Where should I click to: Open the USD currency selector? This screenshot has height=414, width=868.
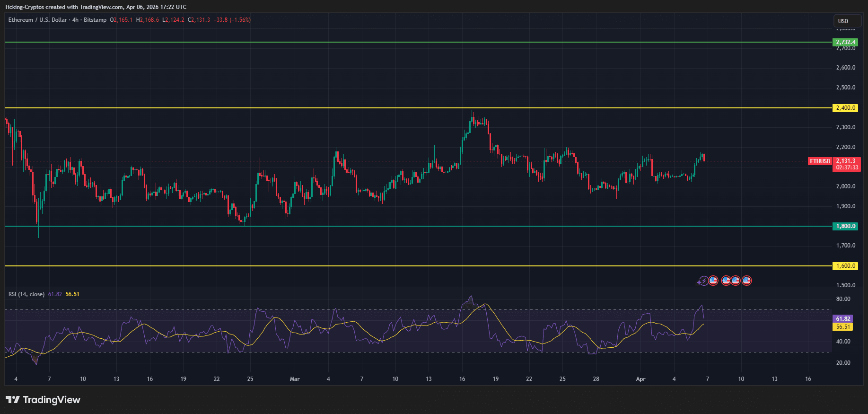click(x=847, y=21)
